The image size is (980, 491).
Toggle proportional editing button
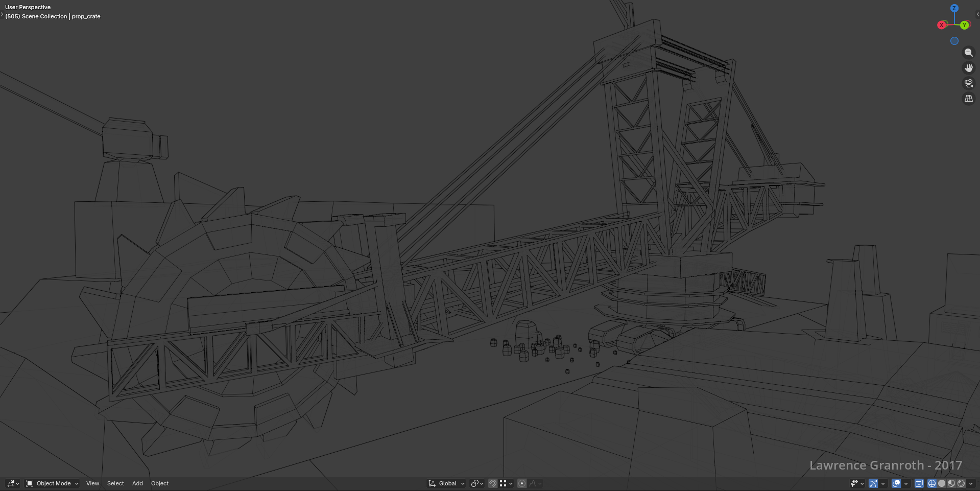522,483
